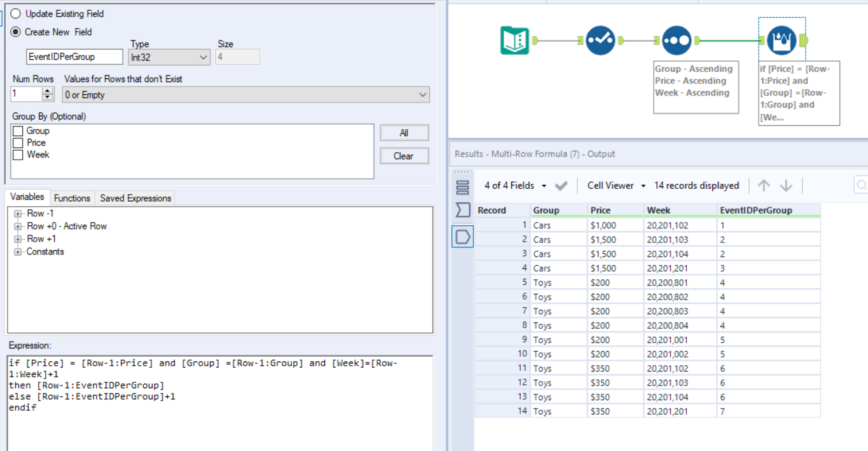
Task: Show the results messages view icon
Action: pos(462,210)
